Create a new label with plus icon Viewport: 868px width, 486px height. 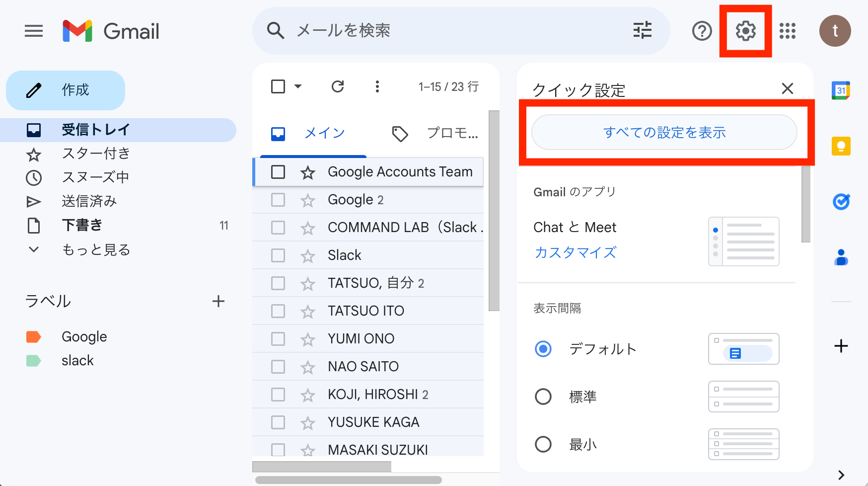pos(218,301)
